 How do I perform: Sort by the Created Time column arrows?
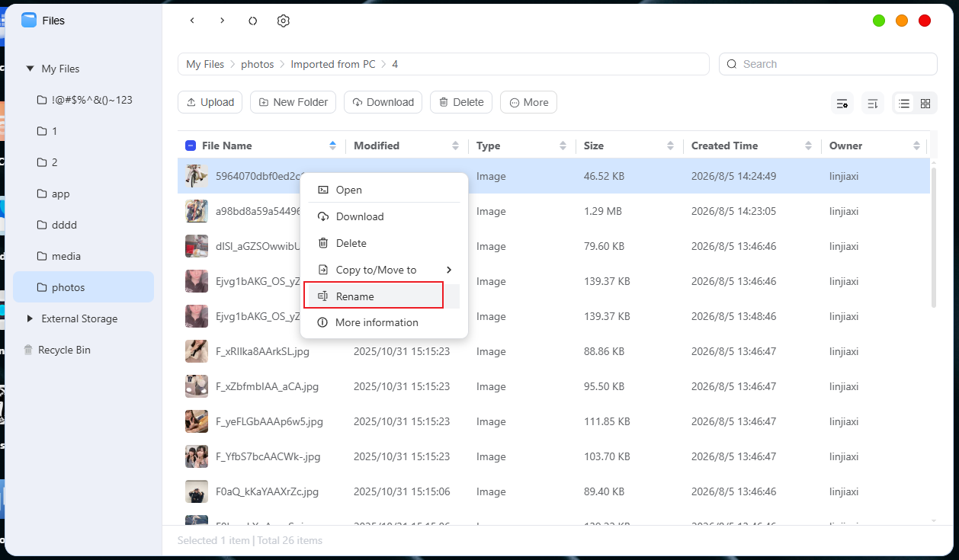(x=809, y=146)
